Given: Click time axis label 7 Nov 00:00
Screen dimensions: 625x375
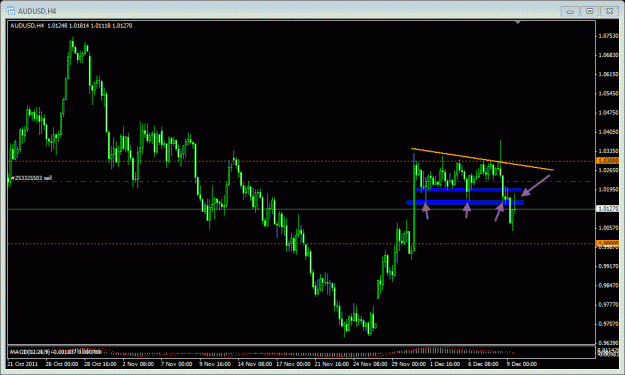Looking at the screenshot, I should (x=177, y=364).
